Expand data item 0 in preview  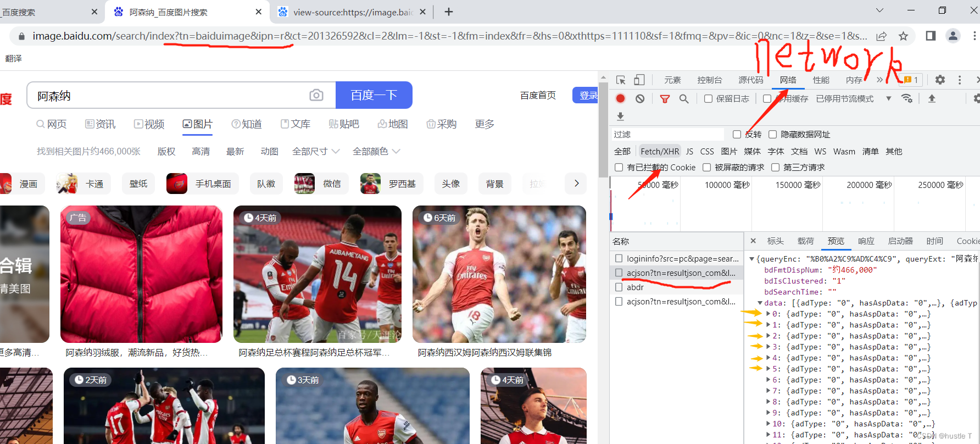(768, 314)
